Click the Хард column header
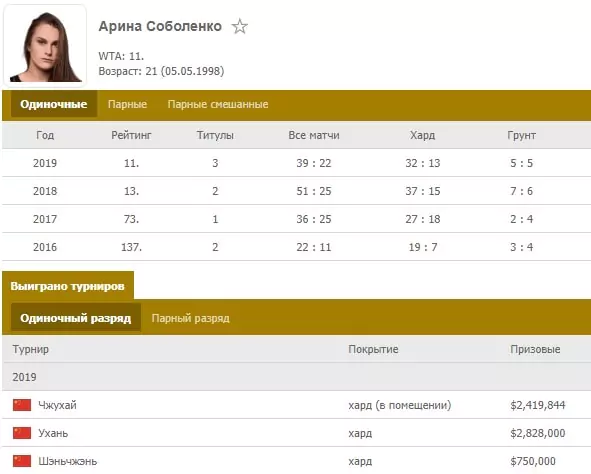Image resolution: width=591 pixels, height=474 pixels. click(423, 135)
